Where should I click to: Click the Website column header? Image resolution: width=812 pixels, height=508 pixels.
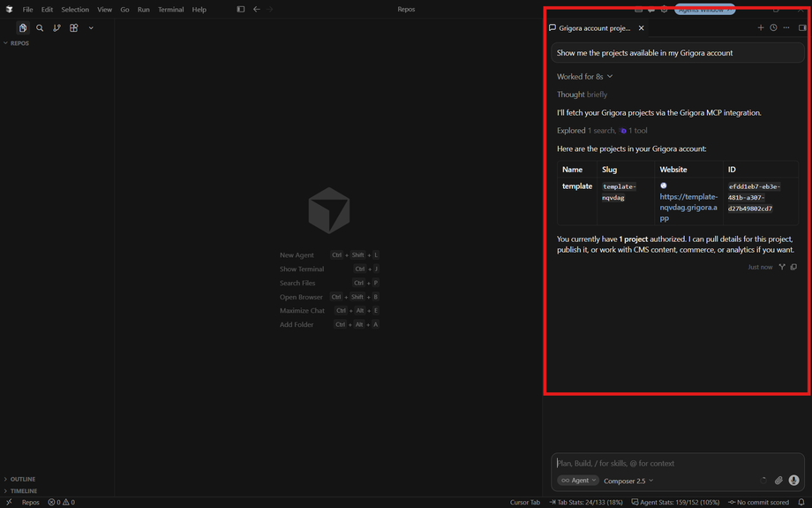673,170
